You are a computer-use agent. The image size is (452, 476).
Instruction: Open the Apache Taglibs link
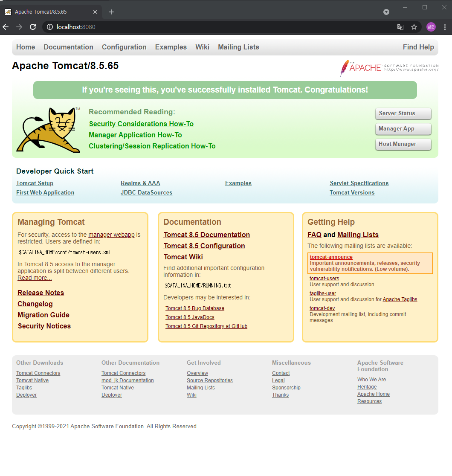pos(400,299)
